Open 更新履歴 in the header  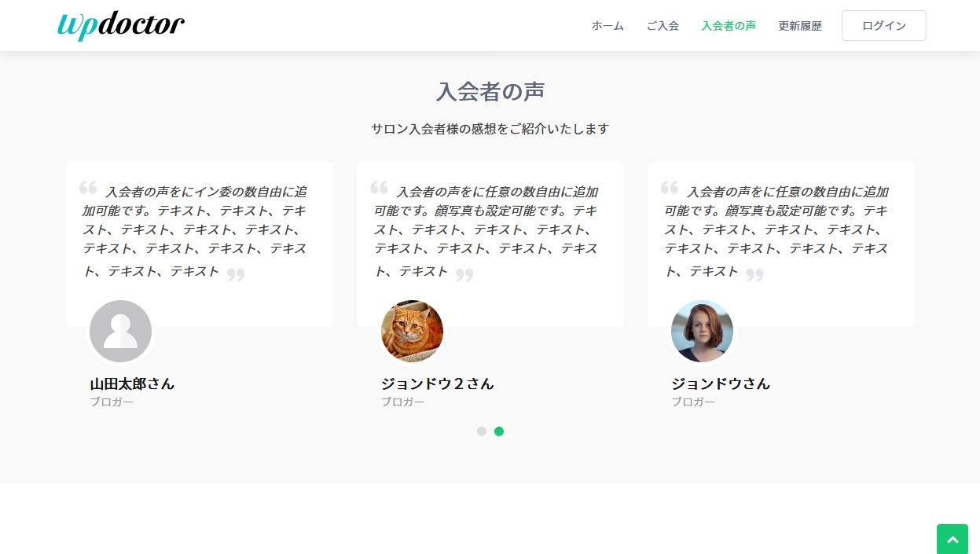800,26
